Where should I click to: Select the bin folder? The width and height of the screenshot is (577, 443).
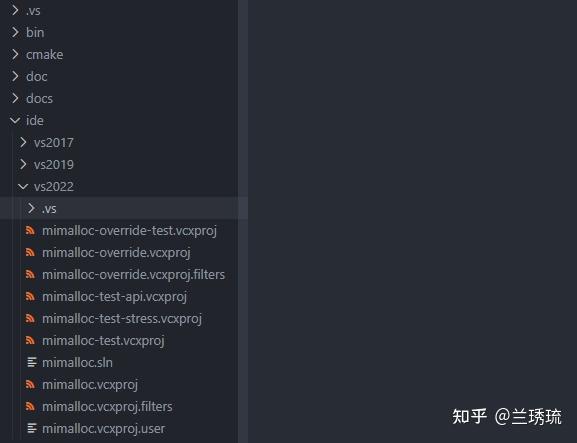(35, 32)
